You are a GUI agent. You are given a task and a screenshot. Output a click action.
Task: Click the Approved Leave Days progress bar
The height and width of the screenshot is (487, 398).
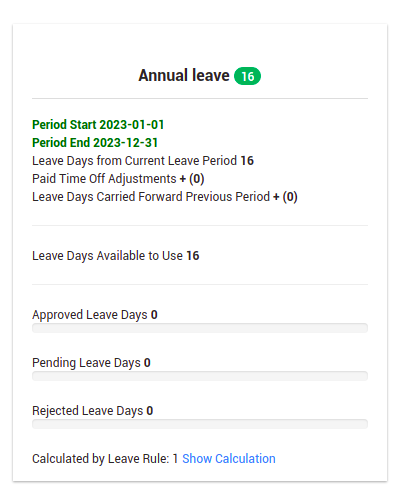200,328
